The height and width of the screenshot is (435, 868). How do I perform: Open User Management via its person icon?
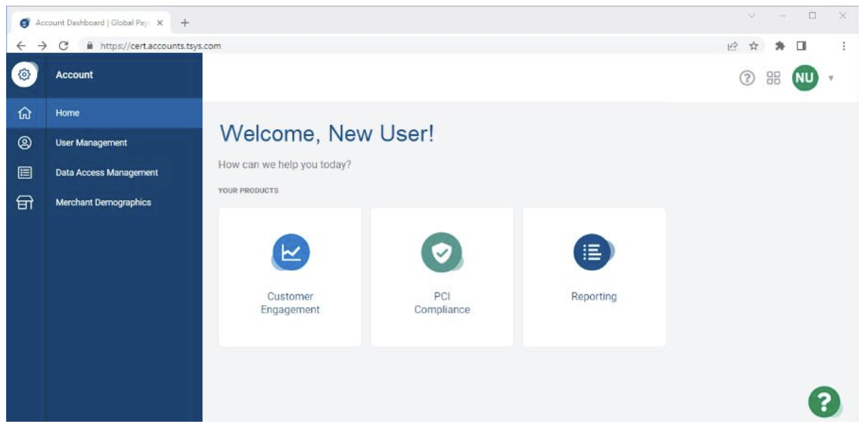[x=25, y=143]
